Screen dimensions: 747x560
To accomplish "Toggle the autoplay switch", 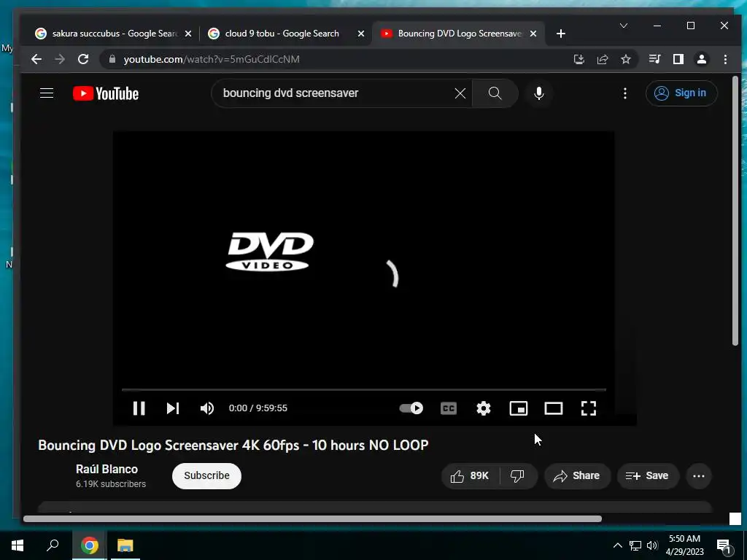I will 411,408.
